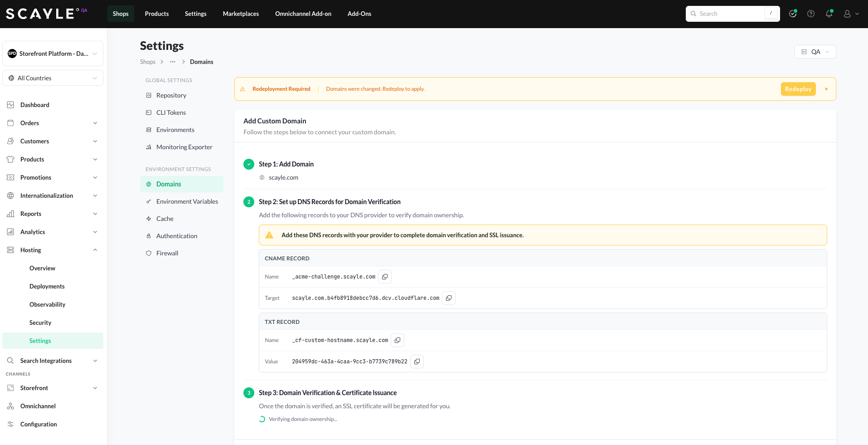Open the QA environment dropdown
Screen dimensions: 868x445
(815, 52)
